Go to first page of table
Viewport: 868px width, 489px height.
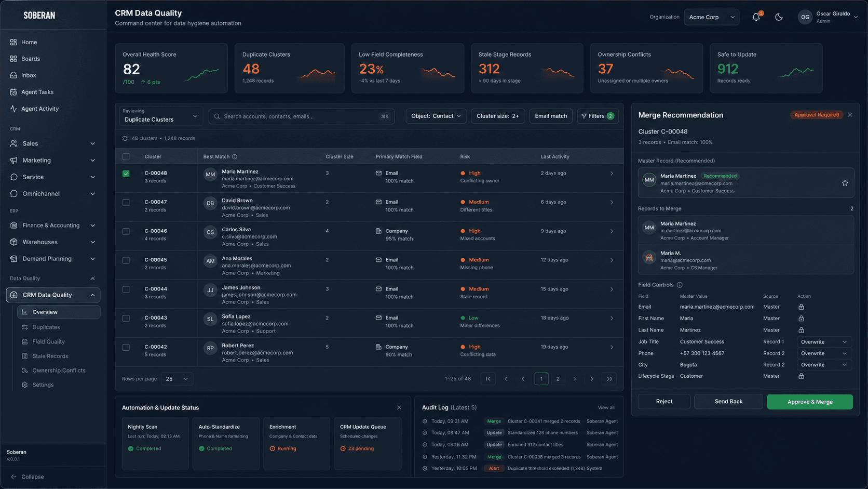pyautogui.click(x=488, y=379)
